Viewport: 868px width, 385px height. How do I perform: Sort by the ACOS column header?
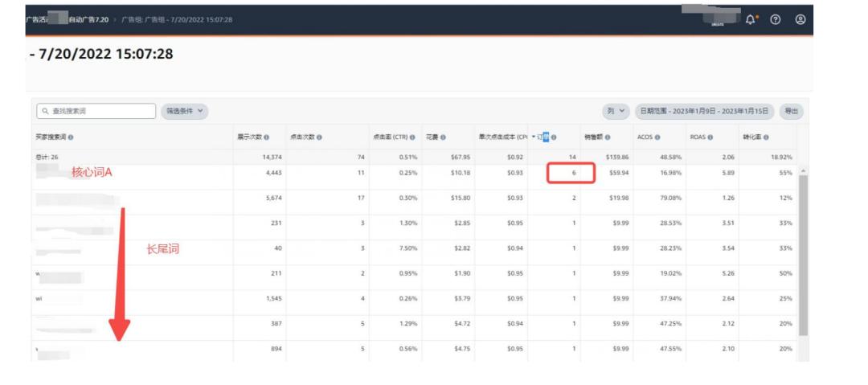(x=645, y=137)
